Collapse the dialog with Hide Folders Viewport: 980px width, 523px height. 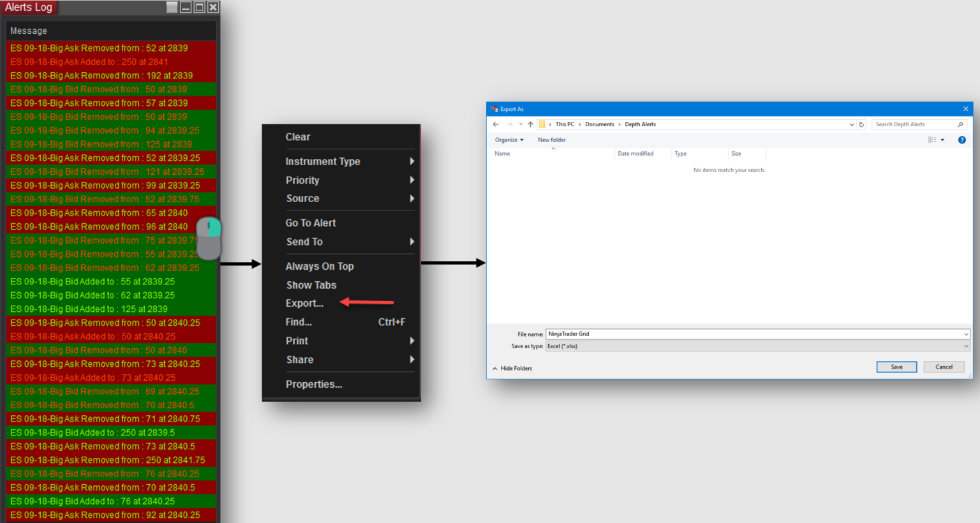tap(512, 368)
